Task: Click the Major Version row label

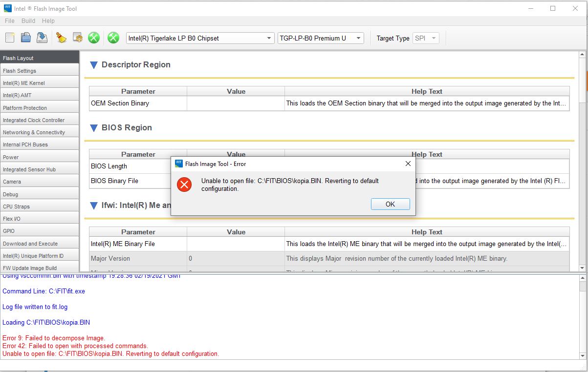Action: point(110,259)
